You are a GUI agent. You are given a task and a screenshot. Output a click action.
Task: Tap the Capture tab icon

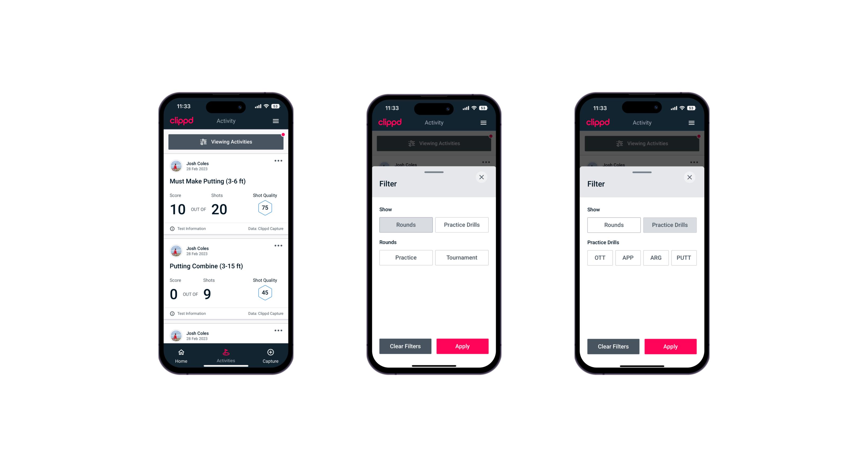coord(271,353)
